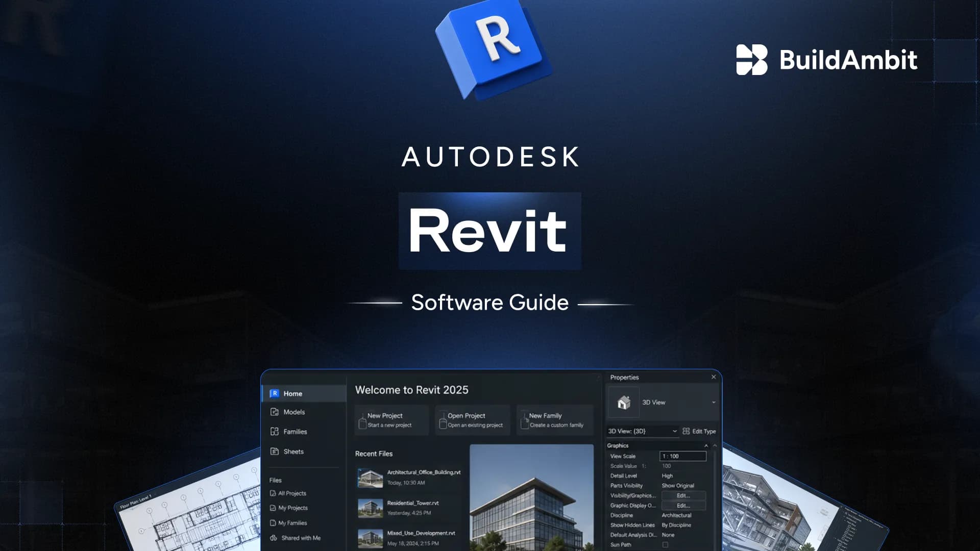Show My Families under Files

coord(288,523)
